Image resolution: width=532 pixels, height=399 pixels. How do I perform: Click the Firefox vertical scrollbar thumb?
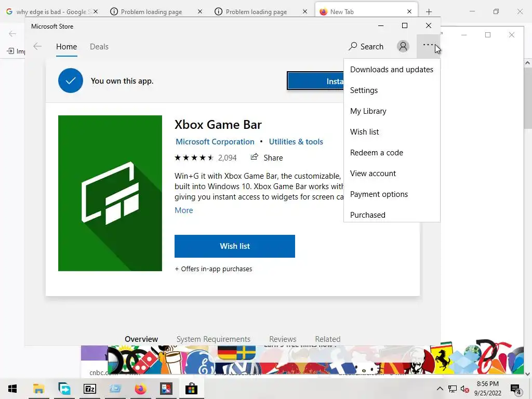coord(528,98)
